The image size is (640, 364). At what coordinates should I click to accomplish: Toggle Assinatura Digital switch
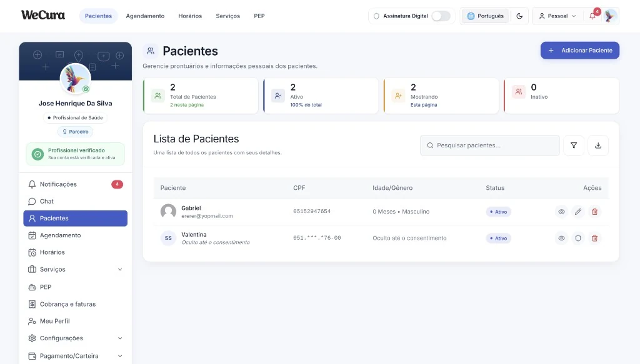(441, 16)
